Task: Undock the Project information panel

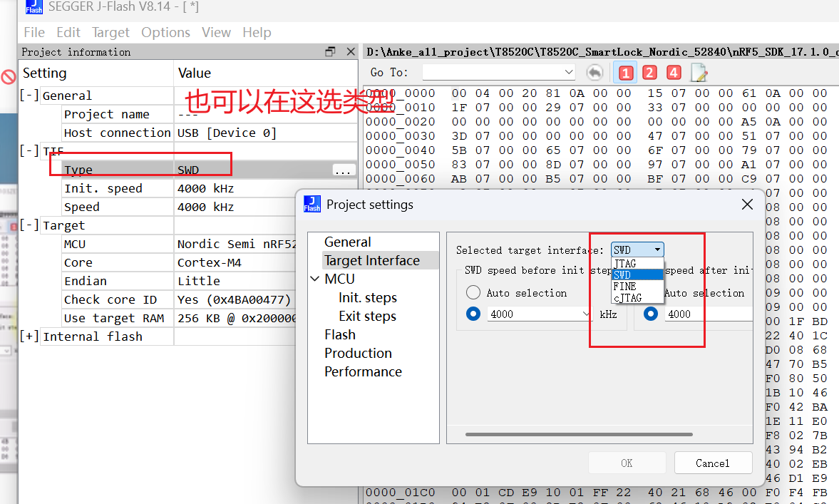Action: coord(330,51)
